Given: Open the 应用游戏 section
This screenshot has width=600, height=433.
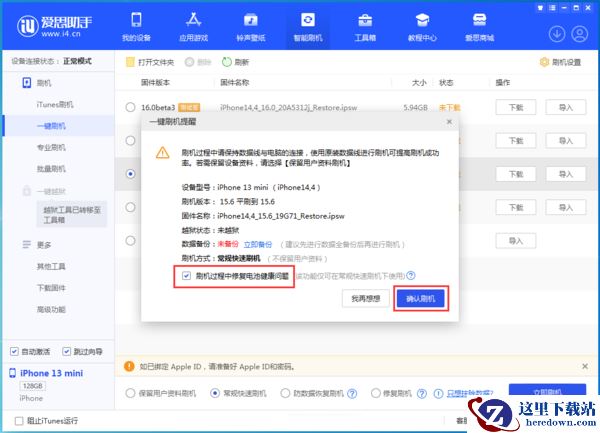Looking at the screenshot, I should [x=194, y=26].
